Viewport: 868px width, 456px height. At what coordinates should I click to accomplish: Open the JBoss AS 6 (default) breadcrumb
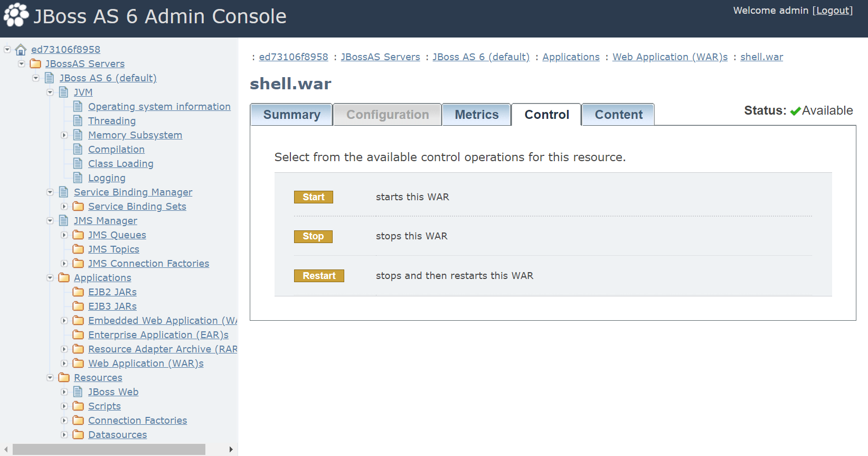[x=481, y=57]
